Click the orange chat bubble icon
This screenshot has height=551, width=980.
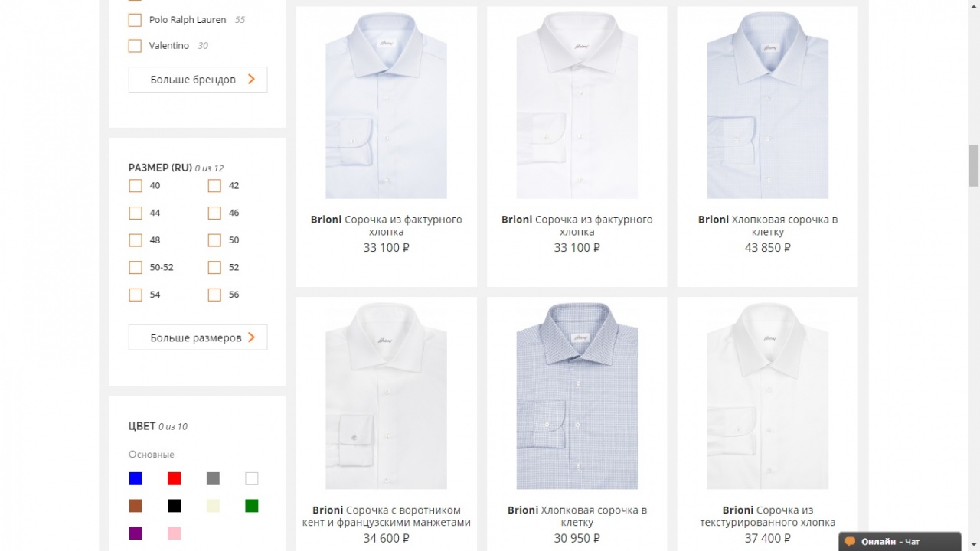point(849,542)
